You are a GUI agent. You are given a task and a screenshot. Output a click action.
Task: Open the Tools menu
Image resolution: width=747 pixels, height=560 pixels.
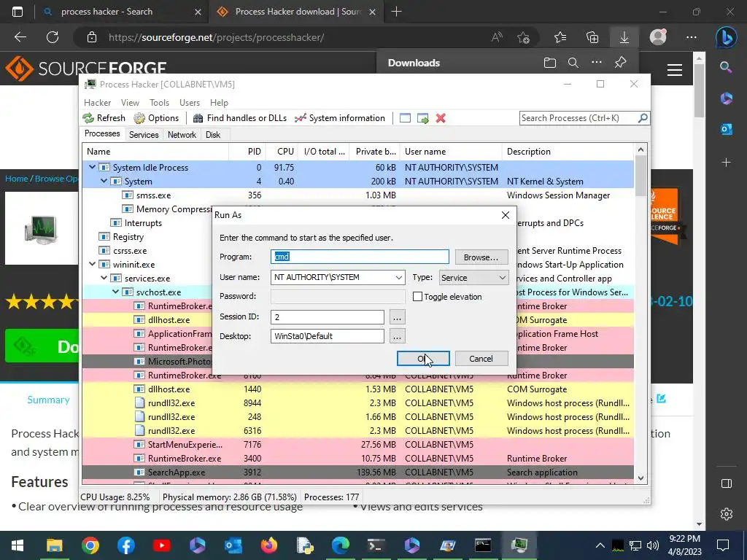159,103
